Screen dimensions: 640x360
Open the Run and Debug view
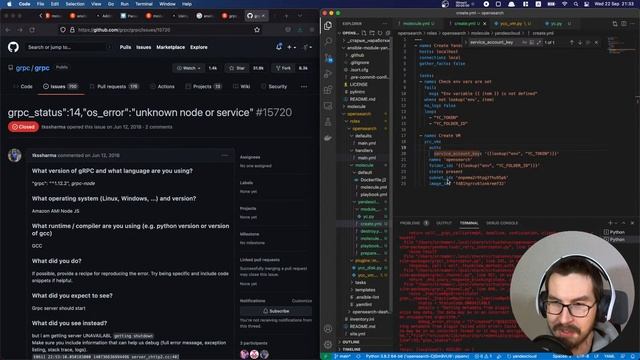coord(328,74)
